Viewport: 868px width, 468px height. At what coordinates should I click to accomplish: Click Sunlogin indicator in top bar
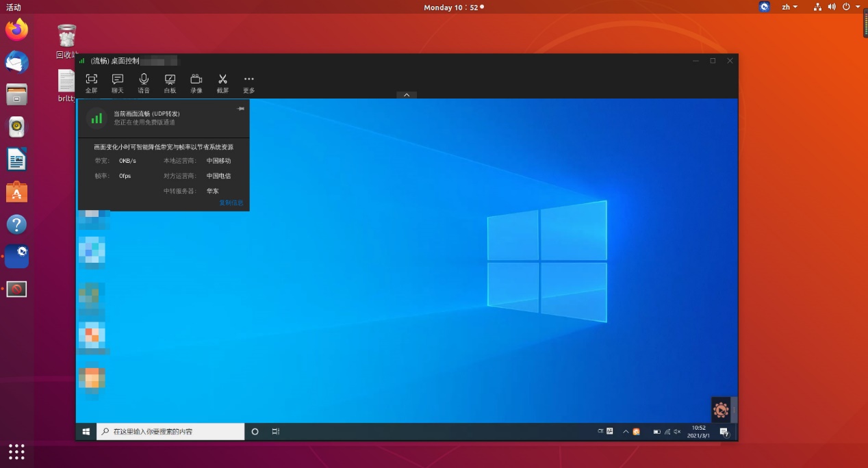coord(765,7)
